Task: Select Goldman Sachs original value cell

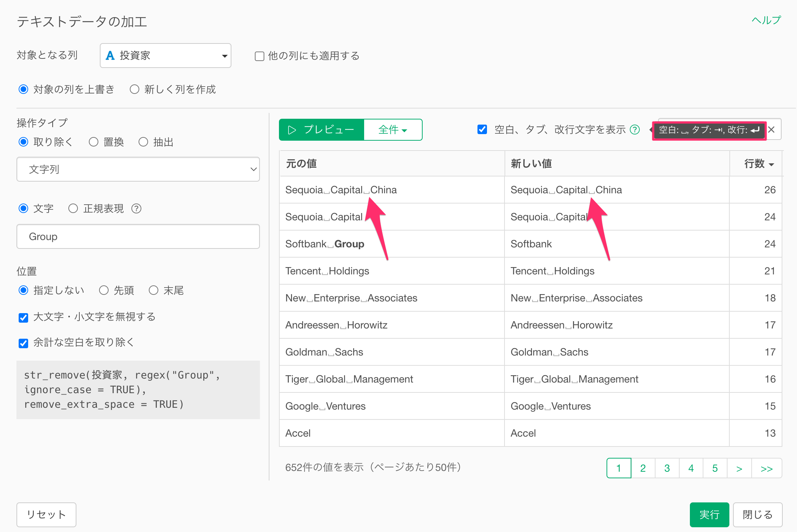Action: tap(392, 352)
